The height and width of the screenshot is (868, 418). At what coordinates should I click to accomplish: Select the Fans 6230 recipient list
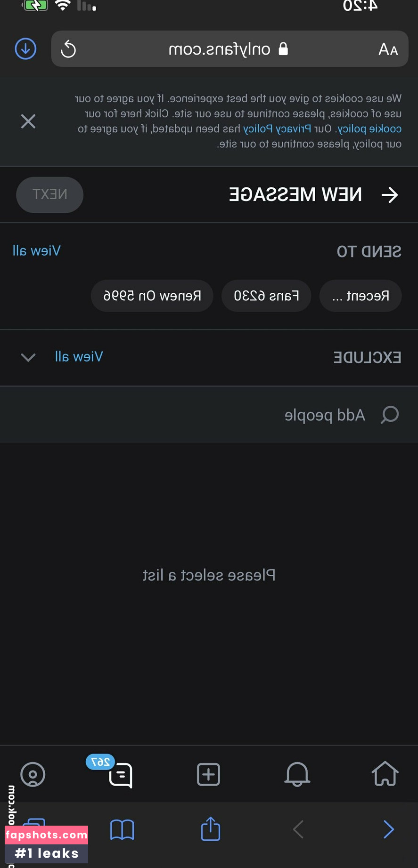pyautogui.click(x=266, y=296)
